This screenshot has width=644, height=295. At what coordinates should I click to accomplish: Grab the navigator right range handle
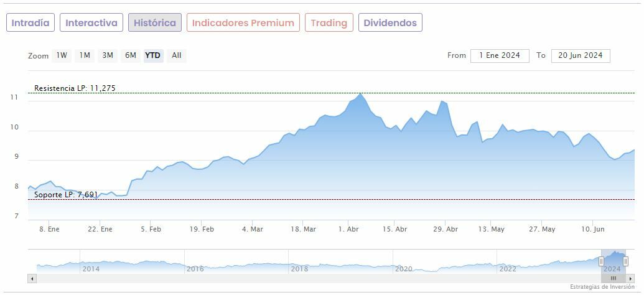click(625, 261)
